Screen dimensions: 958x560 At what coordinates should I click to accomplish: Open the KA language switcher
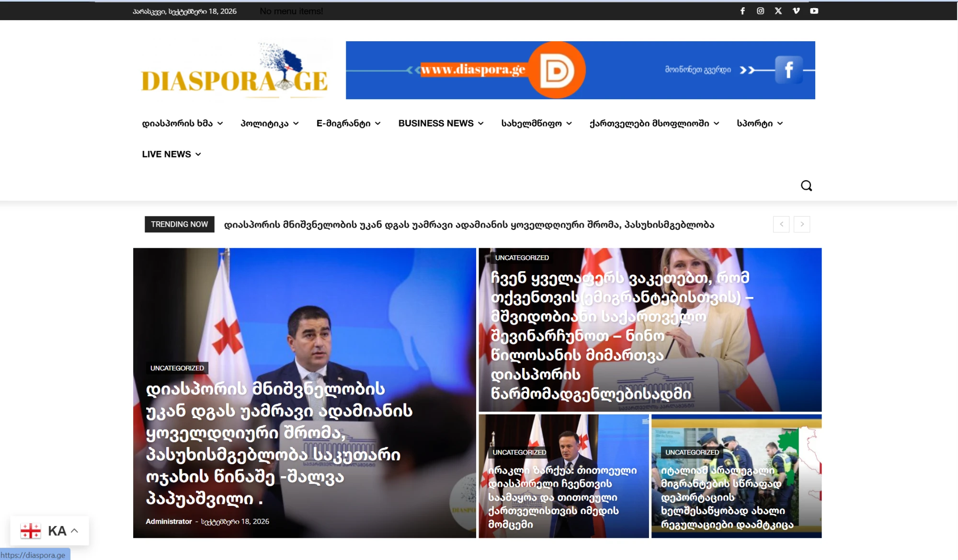click(50, 531)
